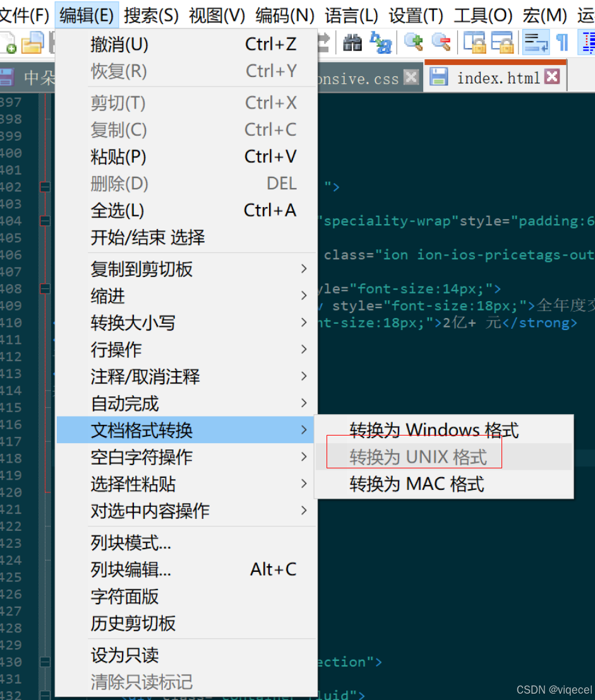Toggle the Word Wrap toolbar icon
595x700 pixels.
(535, 42)
